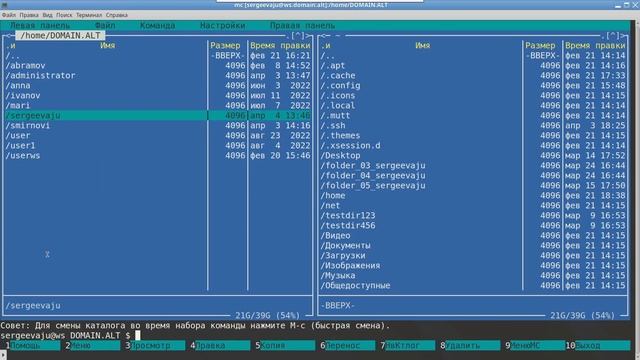This screenshot has height=360, width=640.
Task: Click the 5 Копия function key button
Action: tap(285, 345)
